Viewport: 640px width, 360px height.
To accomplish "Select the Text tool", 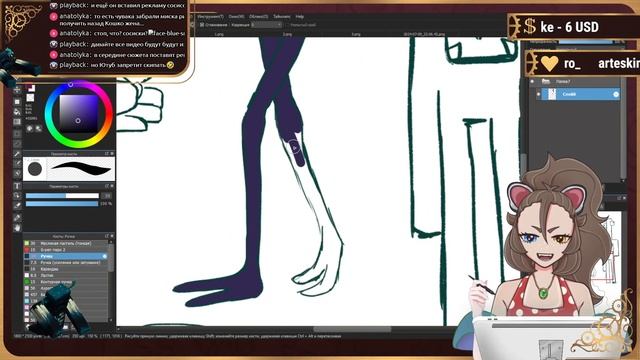I will pos(17,186).
